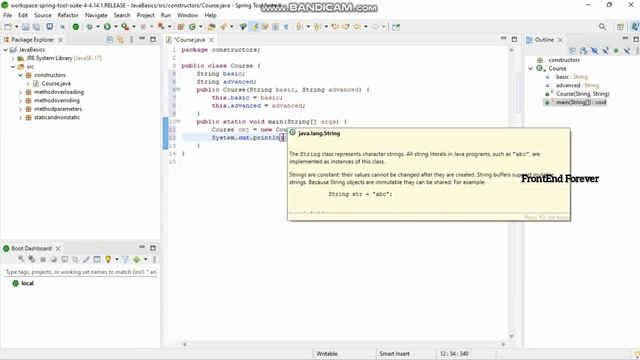Image resolution: width=640 pixels, height=360 pixels.
Task: Open the Refactor menu
Action: [68, 15]
